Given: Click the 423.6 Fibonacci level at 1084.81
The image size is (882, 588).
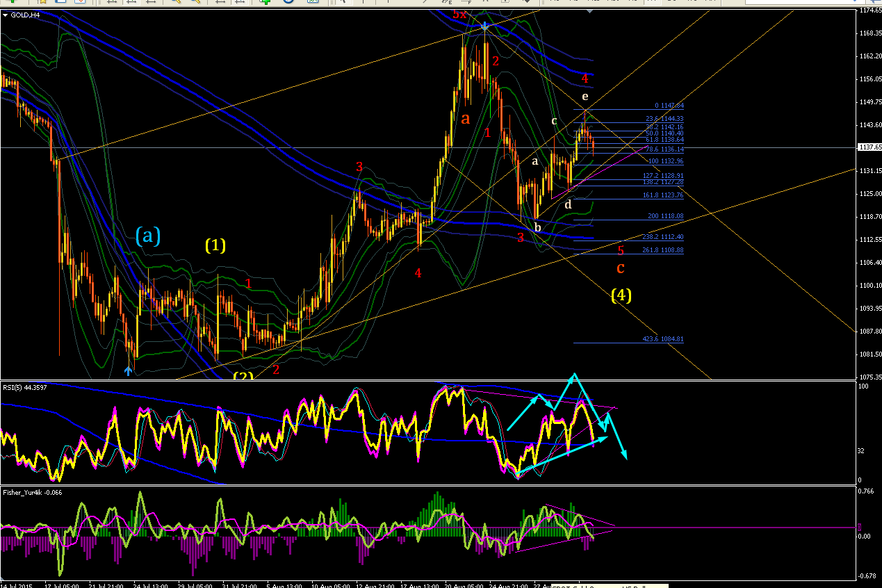Looking at the screenshot, I should click(x=663, y=339).
